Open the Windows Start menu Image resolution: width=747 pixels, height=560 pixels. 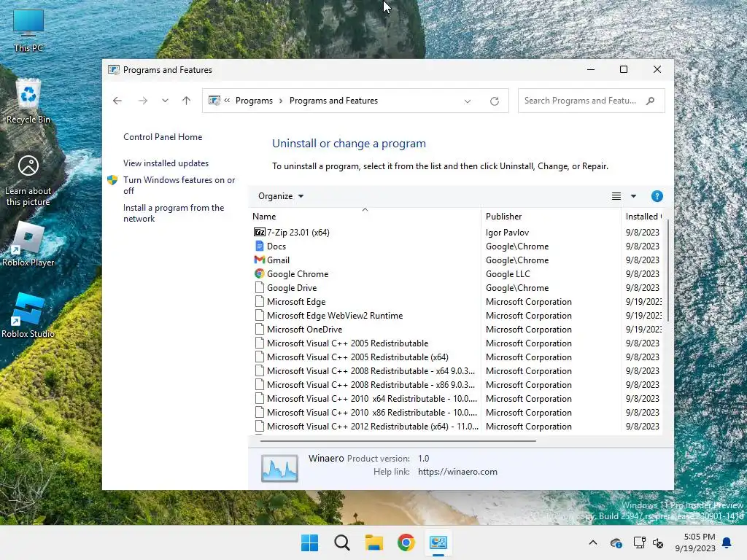pyautogui.click(x=309, y=542)
